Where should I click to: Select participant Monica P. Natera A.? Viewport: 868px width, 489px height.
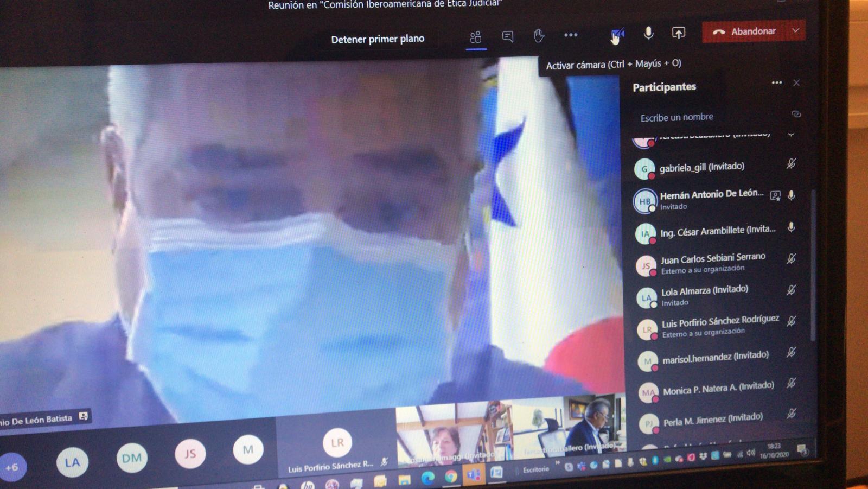click(719, 389)
